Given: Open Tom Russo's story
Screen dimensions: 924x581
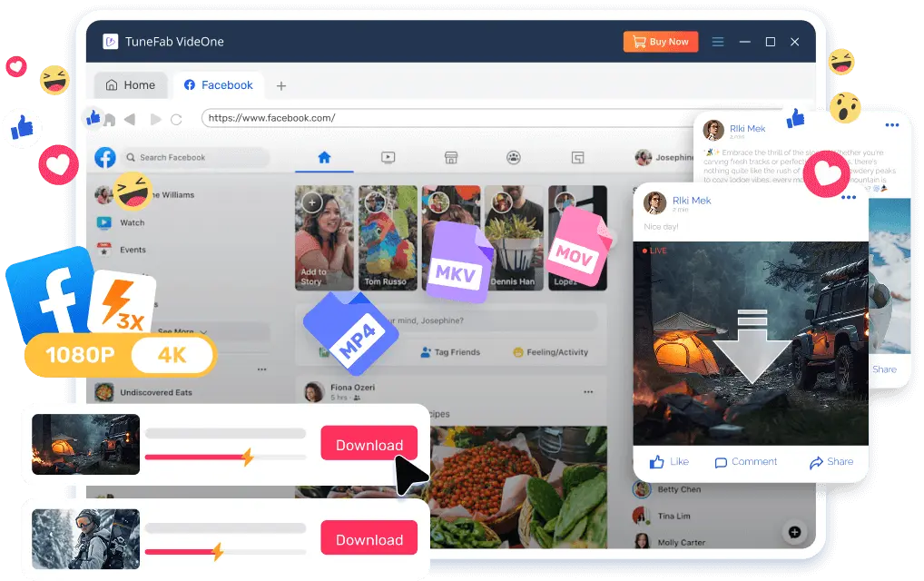Looking at the screenshot, I should 388,238.
